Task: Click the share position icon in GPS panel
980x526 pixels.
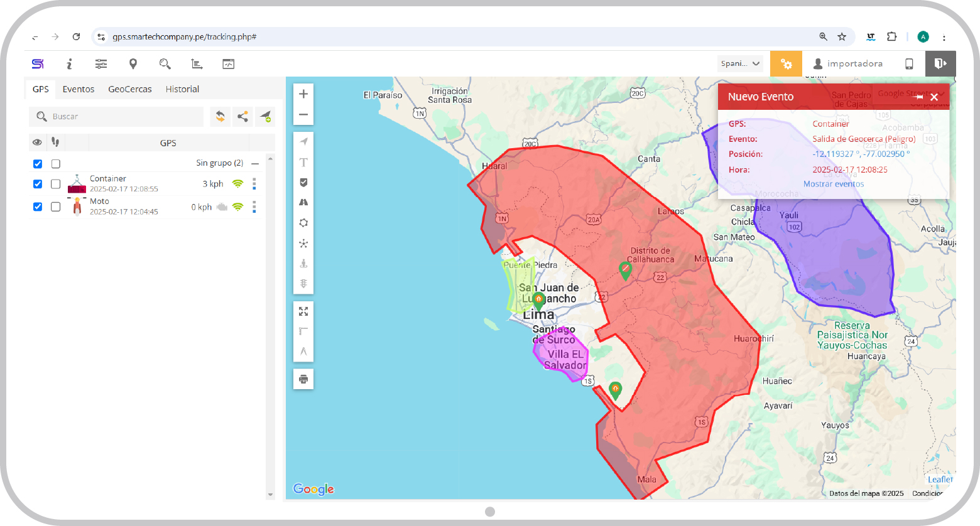Action: pos(242,117)
